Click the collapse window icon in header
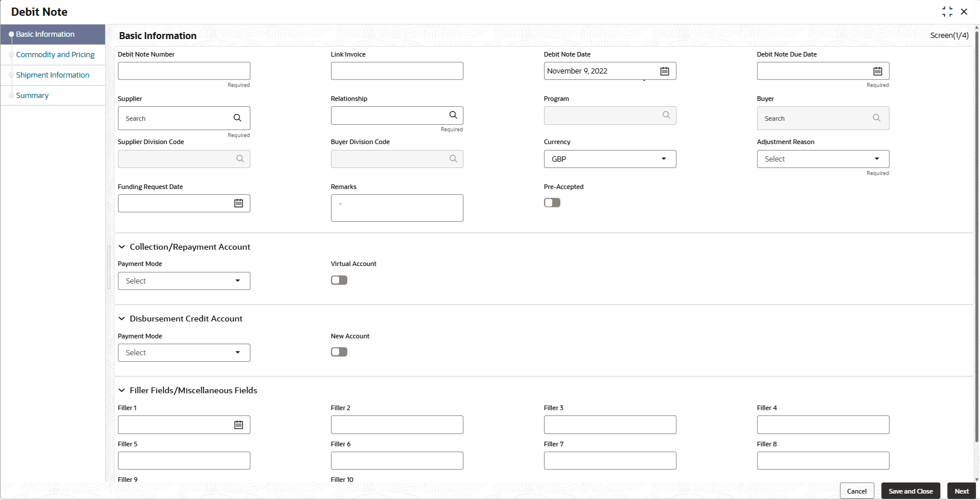Screen dimensions: 980x500 tap(947, 12)
